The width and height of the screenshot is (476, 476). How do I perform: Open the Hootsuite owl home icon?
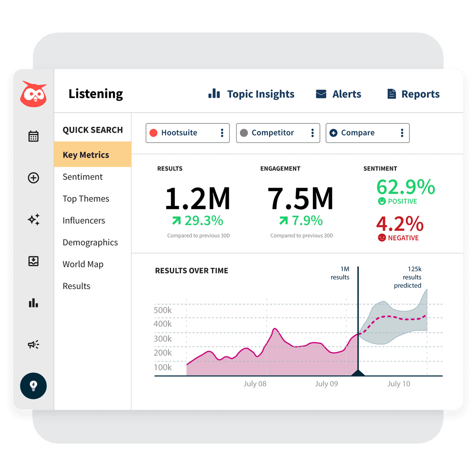(x=34, y=94)
